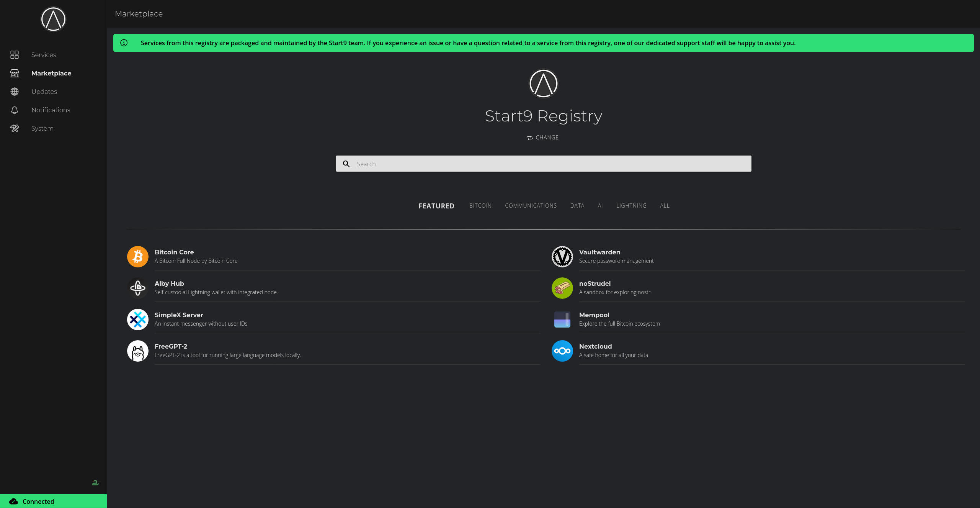Click 'Secure password management' description
This screenshot has height=508, width=980.
(x=616, y=261)
